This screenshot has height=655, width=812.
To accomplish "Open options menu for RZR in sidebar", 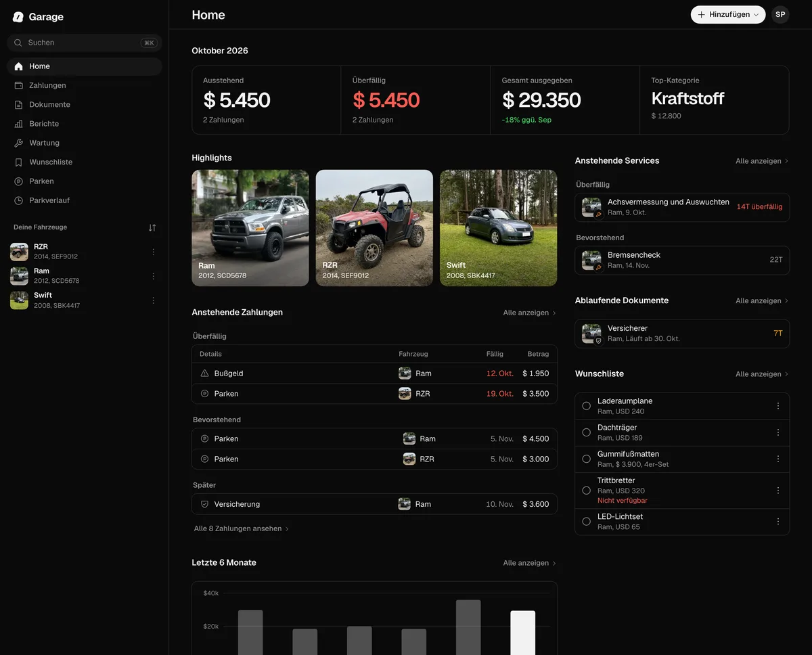I will coord(153,252).
